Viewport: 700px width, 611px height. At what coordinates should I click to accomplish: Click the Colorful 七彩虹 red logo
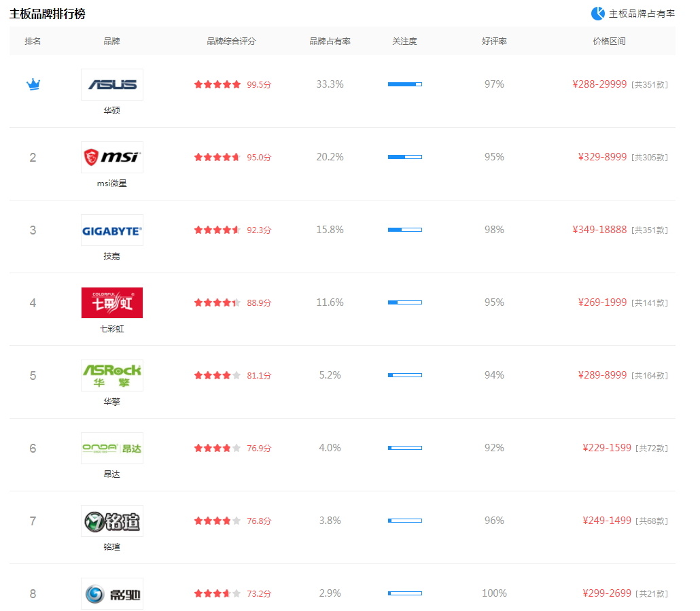[x=112, y=302]
